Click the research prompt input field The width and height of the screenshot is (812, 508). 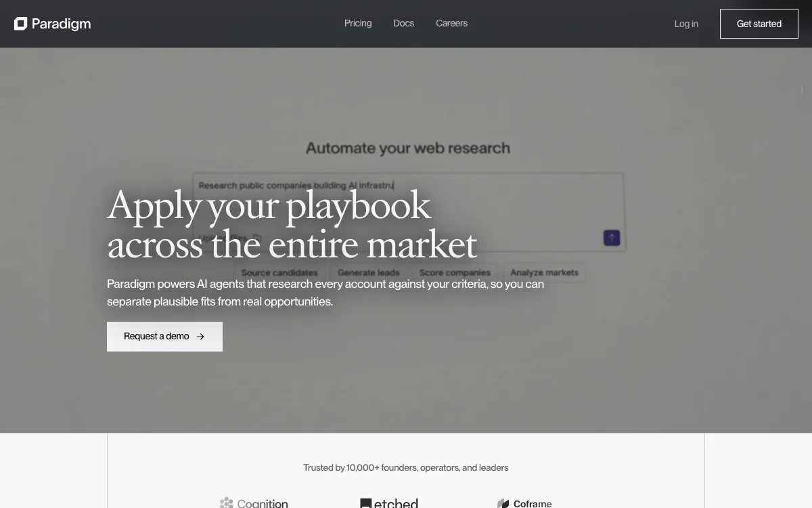pos(409,212)
